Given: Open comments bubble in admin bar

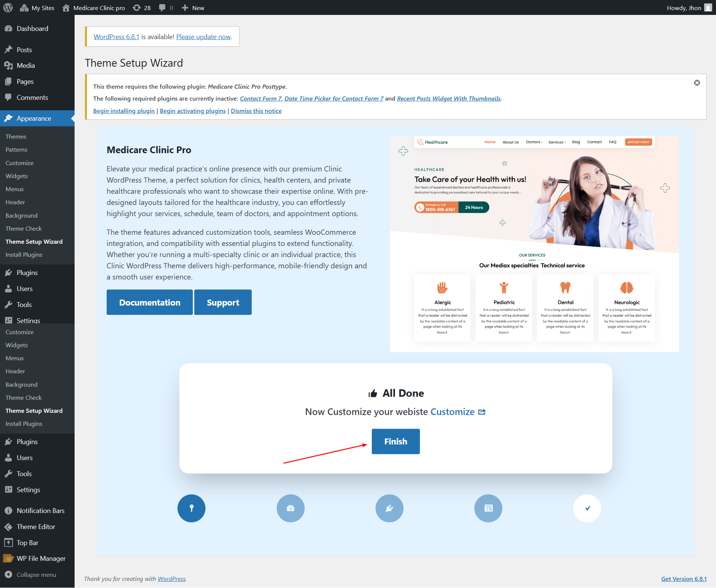Looking at the screenshot, I should 166,8.
